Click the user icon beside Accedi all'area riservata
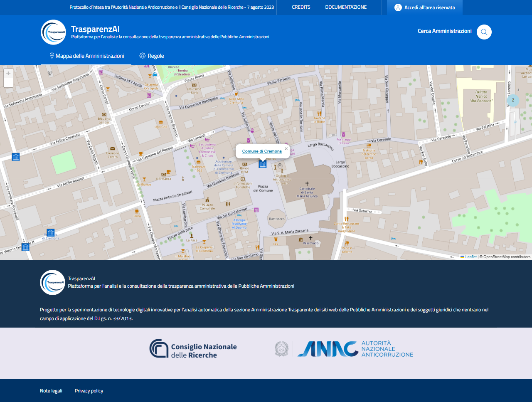The width and height of the screenshot is (532, 402). 398,7
